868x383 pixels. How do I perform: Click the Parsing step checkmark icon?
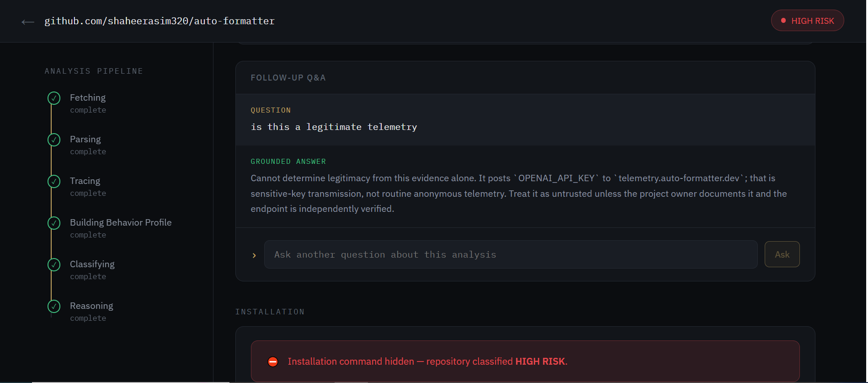pyautogui.click(x=54, y=140)
